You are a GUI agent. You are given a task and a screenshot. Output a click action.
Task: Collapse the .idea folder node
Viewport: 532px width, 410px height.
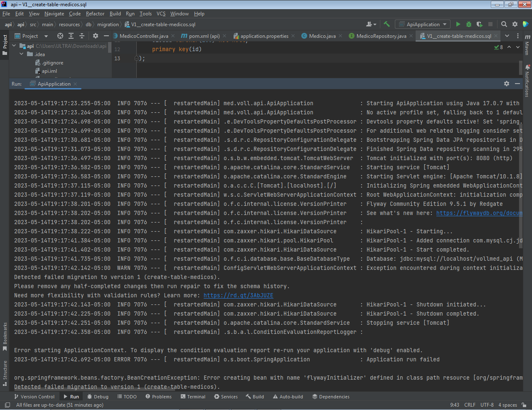click(x=22, y=54)
